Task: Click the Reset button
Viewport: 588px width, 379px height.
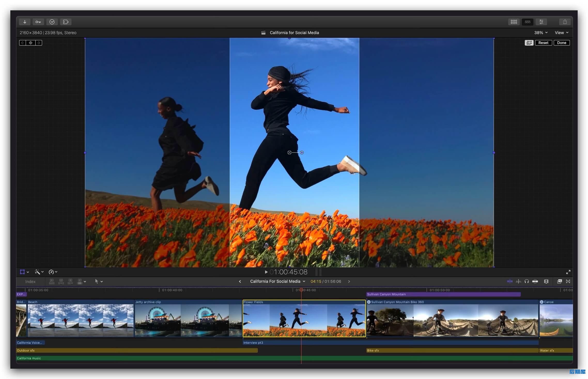Action: (543, 43)
